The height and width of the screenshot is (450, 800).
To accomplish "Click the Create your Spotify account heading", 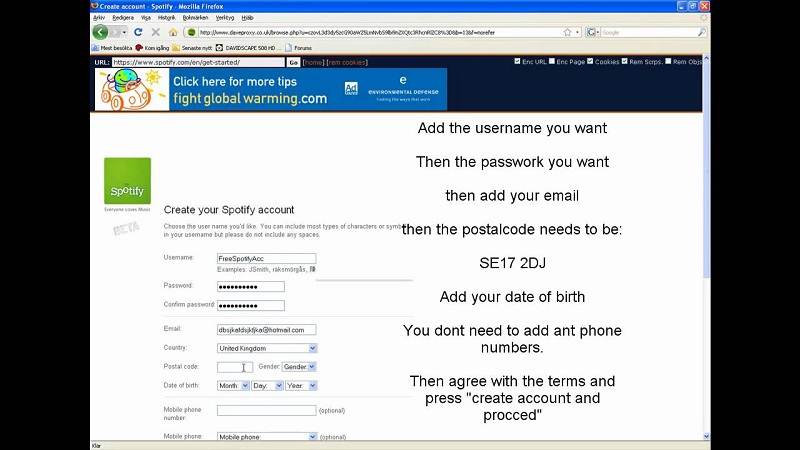I will point(229,210).
